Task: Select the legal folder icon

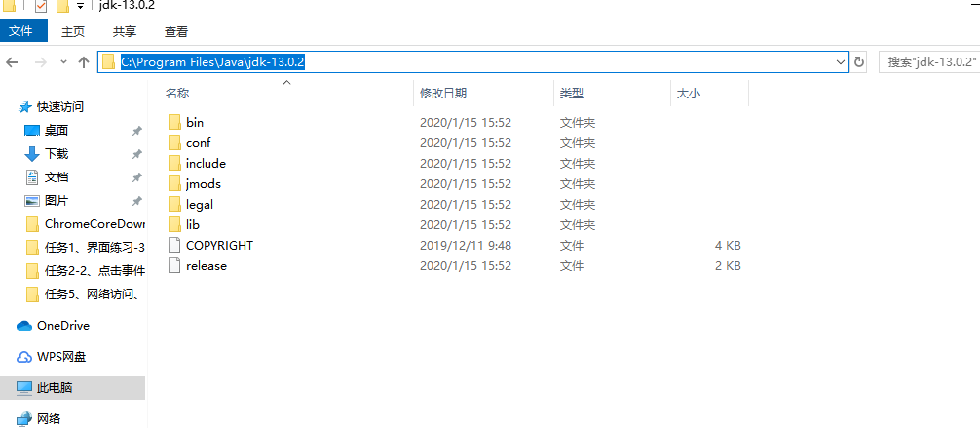Action: pos(174,204)
